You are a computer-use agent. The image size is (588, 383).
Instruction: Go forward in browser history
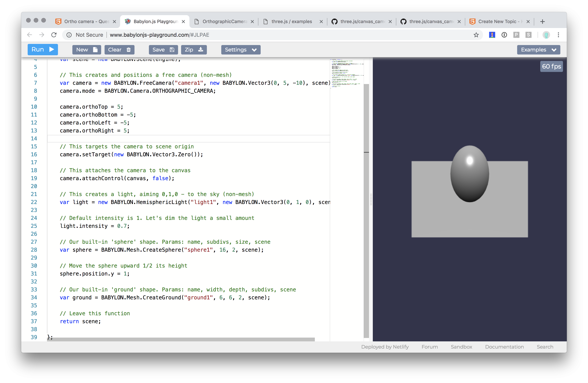41,35
